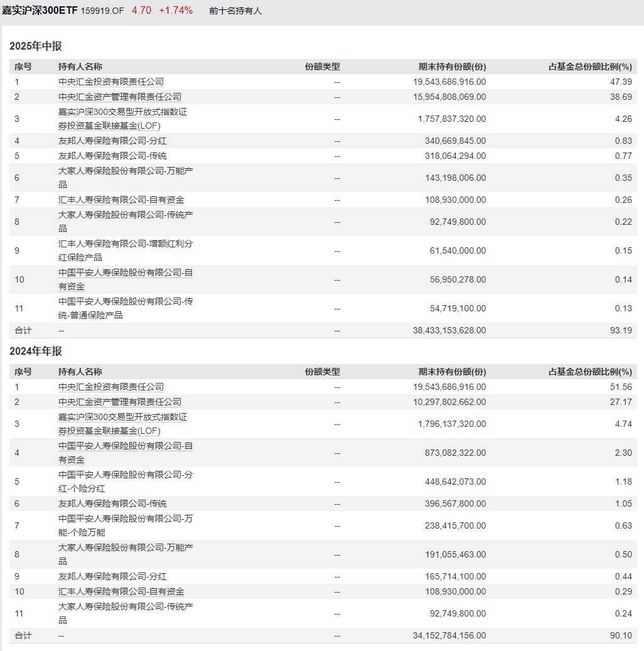This screenshot has width=644, height=651.
Task: Click total ratio 93.19
Action: coord(621,330)
